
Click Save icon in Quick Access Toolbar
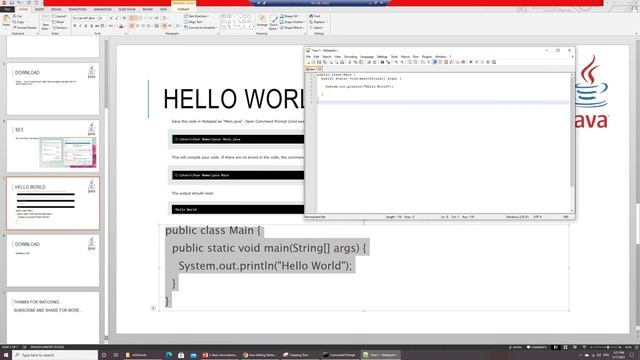tap(11, 2)
